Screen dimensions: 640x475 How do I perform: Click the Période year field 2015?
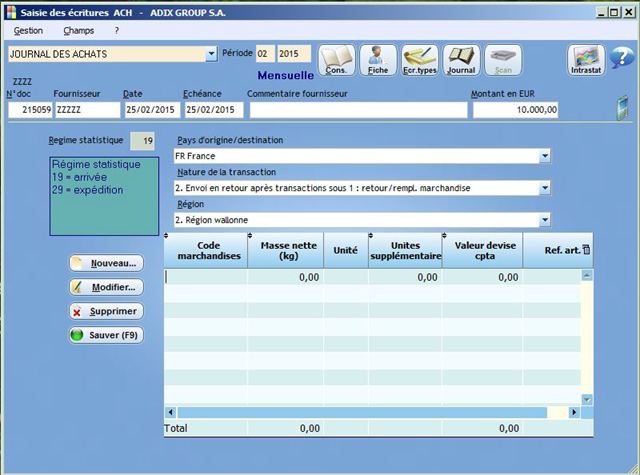click(x=294, y=54)
